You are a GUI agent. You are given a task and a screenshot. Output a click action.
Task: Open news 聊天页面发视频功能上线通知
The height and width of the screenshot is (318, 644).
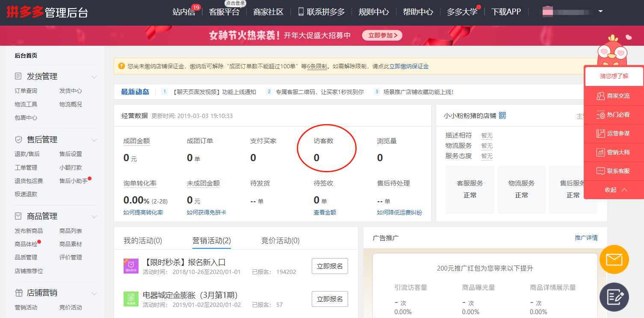click(x=215, y=92)
